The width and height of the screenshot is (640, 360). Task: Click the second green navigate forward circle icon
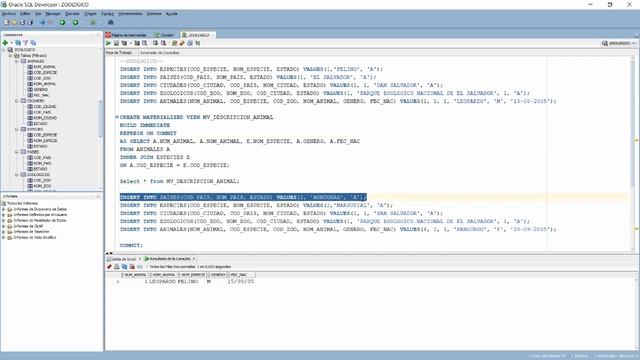coord(76,22)
